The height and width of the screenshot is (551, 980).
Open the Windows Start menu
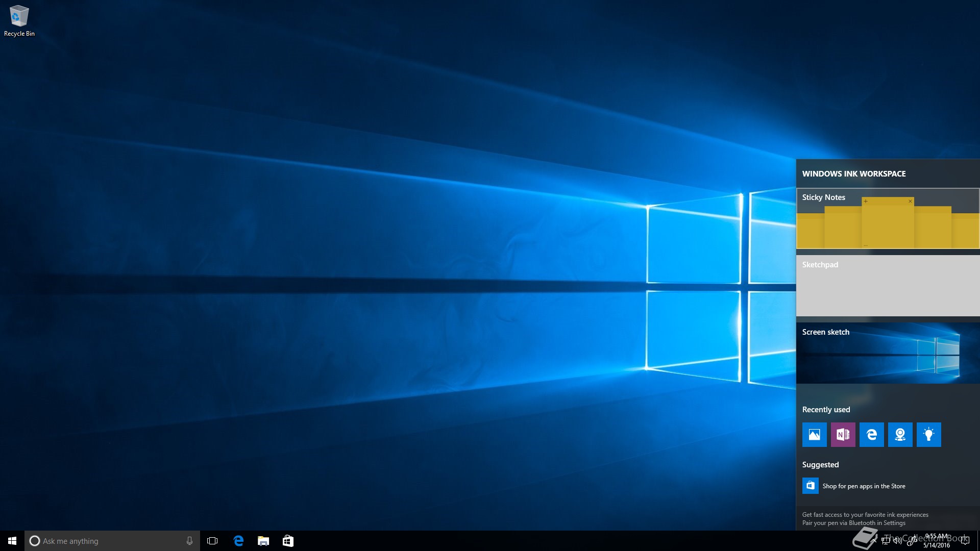tap(12, 541)
